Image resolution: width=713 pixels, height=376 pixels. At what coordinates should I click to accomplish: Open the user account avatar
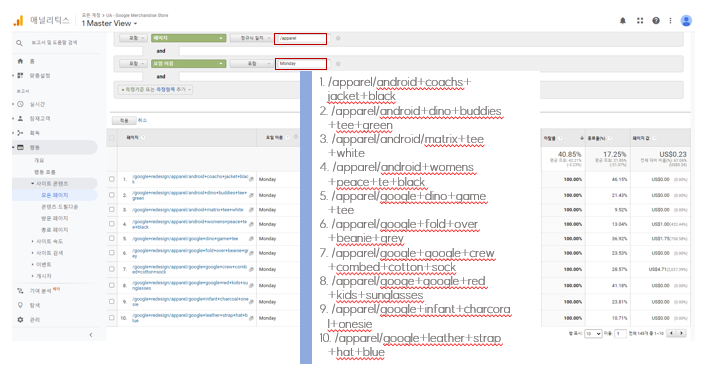click(686, 20)
